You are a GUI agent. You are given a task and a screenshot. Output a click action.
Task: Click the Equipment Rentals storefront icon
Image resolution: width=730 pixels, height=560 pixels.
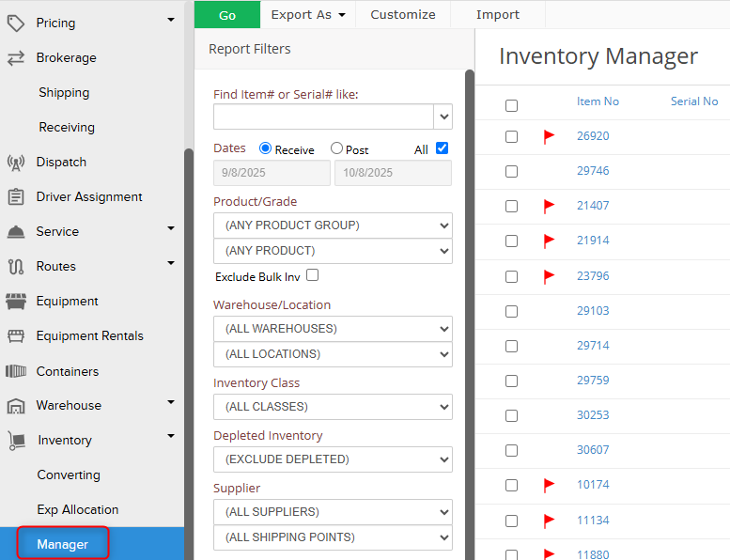click(x=15, y=336)
